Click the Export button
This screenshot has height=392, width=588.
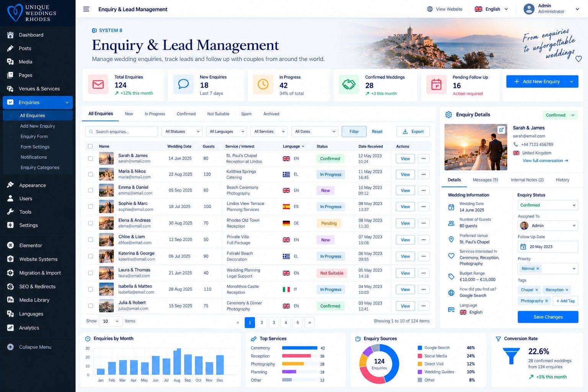click(x=413, y=132)
